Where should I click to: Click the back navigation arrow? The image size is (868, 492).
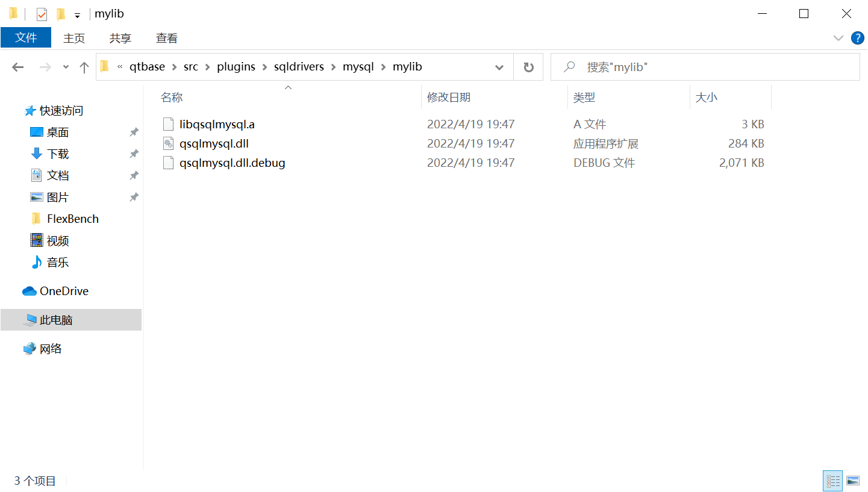click(17, 67)
